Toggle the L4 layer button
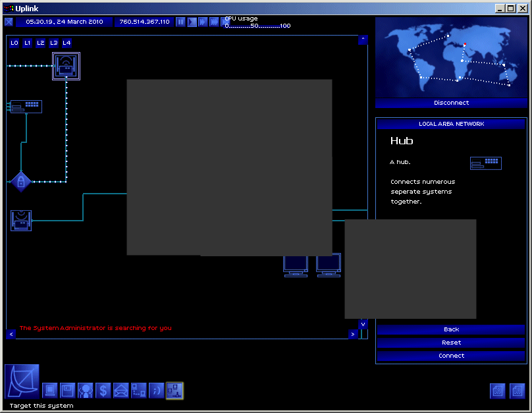 66,43
